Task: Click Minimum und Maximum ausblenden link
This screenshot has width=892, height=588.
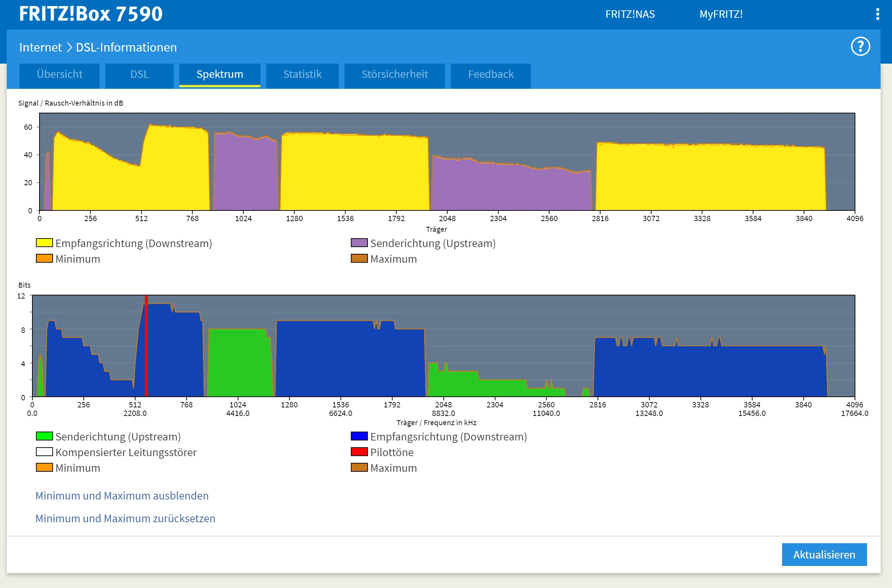Action: tap(122, 496)
